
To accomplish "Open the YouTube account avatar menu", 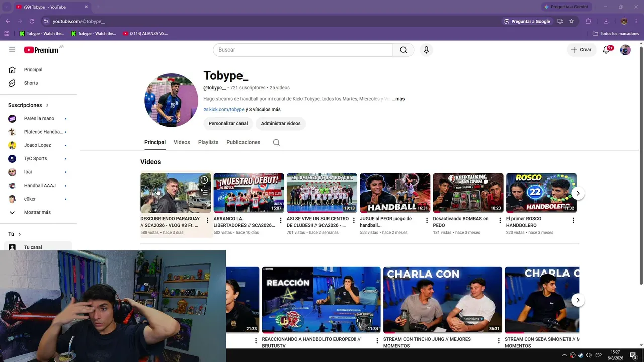I will (x=625, y=50).
